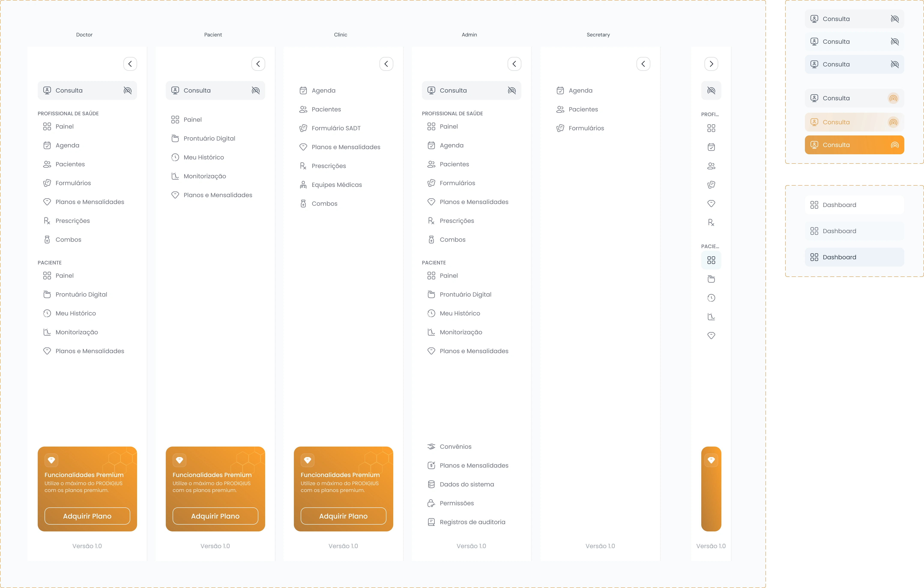
Task: Click the Dados do sistema database icon
Action: coord(431,484)
